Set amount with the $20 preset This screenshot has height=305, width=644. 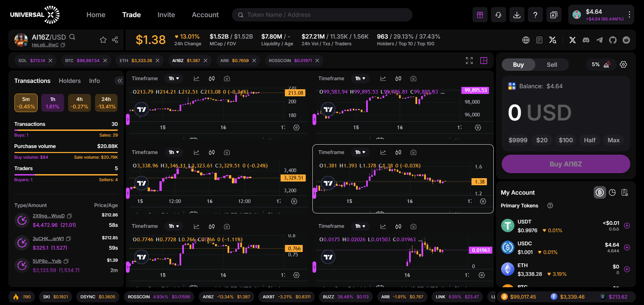pos(542,140)
